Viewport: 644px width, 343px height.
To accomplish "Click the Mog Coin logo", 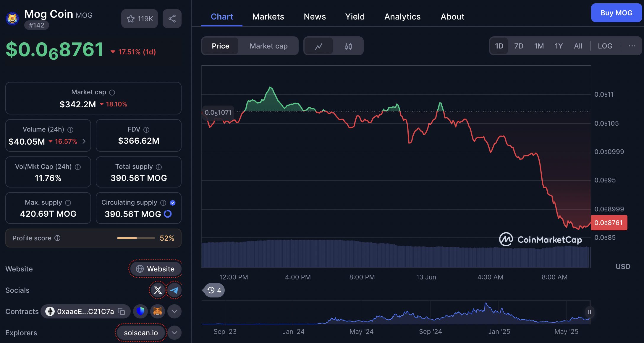I will tap(12, 19).
